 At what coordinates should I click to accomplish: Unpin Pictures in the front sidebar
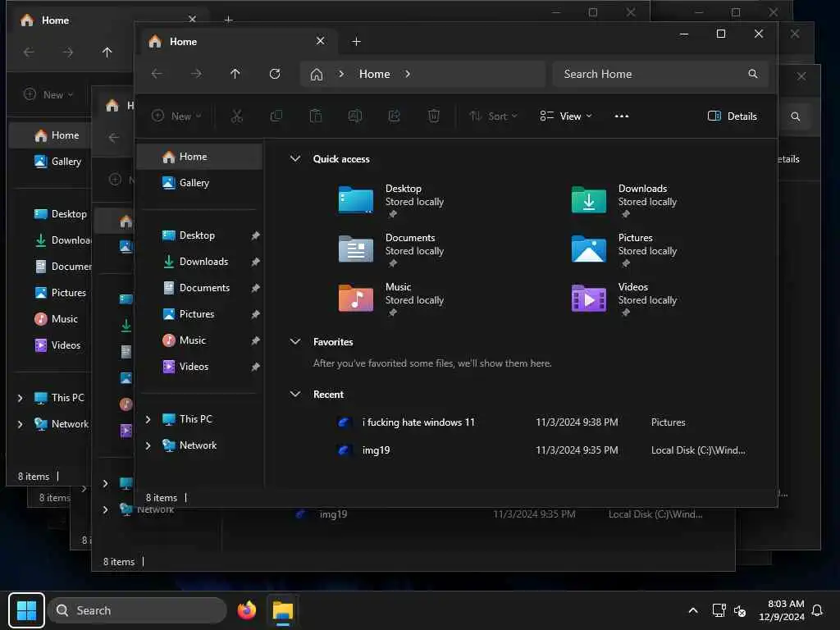point(256,314)
